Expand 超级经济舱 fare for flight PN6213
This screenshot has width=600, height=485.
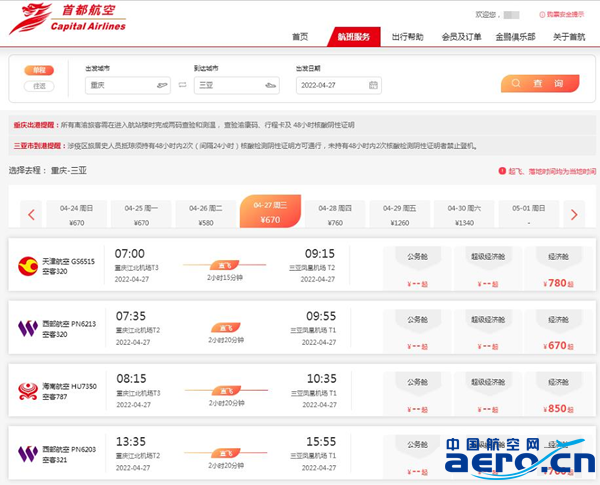488,331
